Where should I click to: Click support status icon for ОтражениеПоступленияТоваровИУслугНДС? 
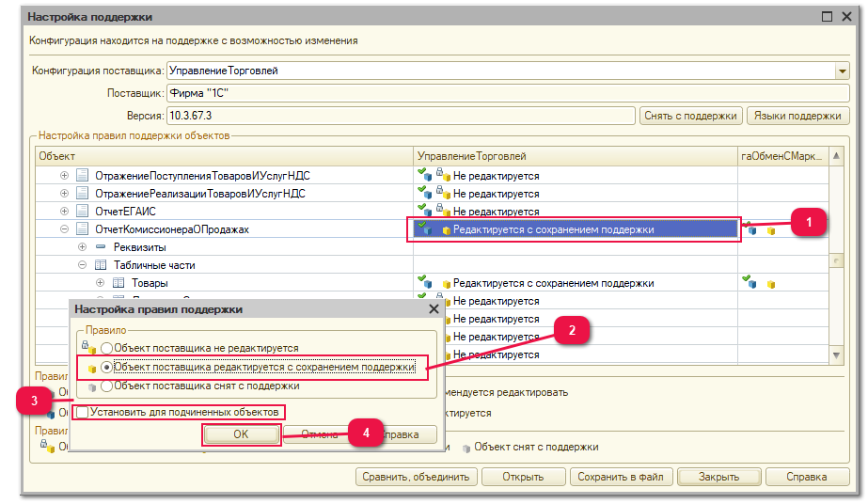coord(424,174)
